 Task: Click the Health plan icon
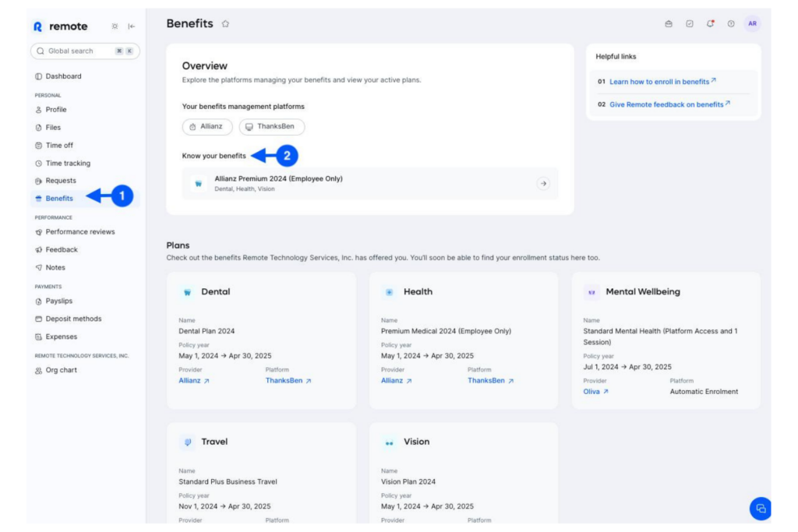390,292
